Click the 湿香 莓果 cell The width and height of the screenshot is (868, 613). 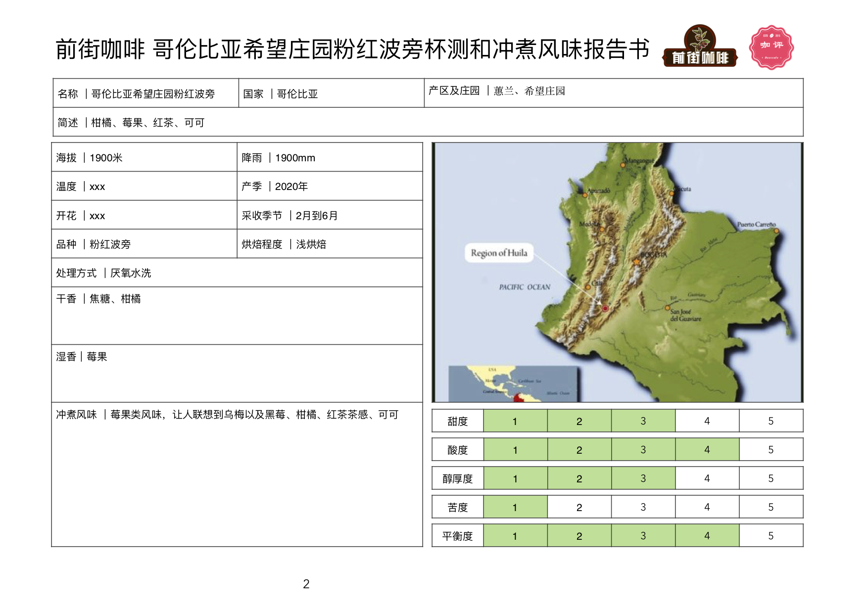point(237,374)
